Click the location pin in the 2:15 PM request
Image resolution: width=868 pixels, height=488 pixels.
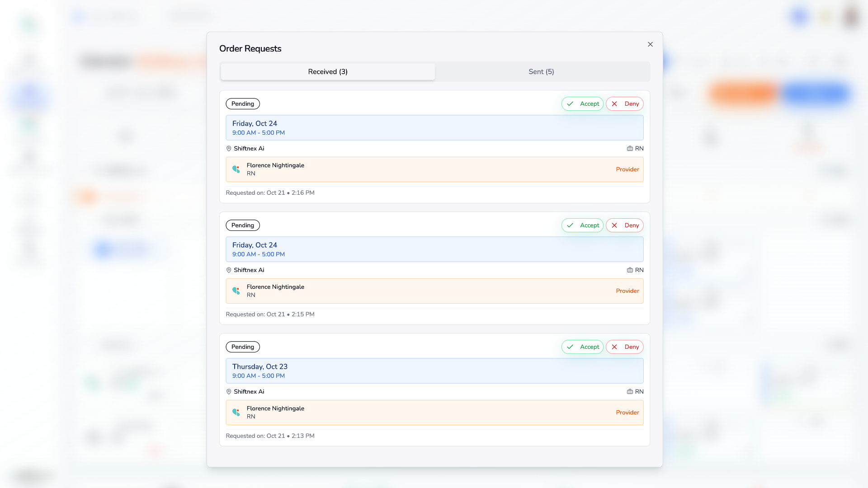(x=229, y=270)
